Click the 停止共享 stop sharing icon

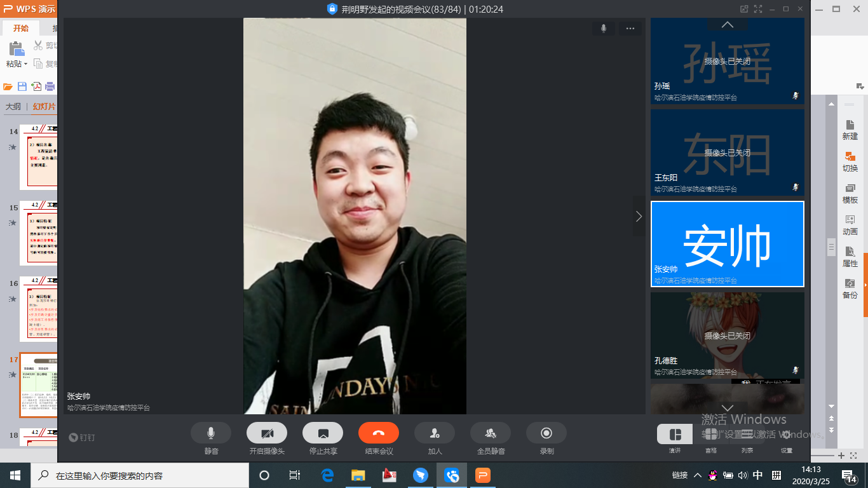coord(322,433)
